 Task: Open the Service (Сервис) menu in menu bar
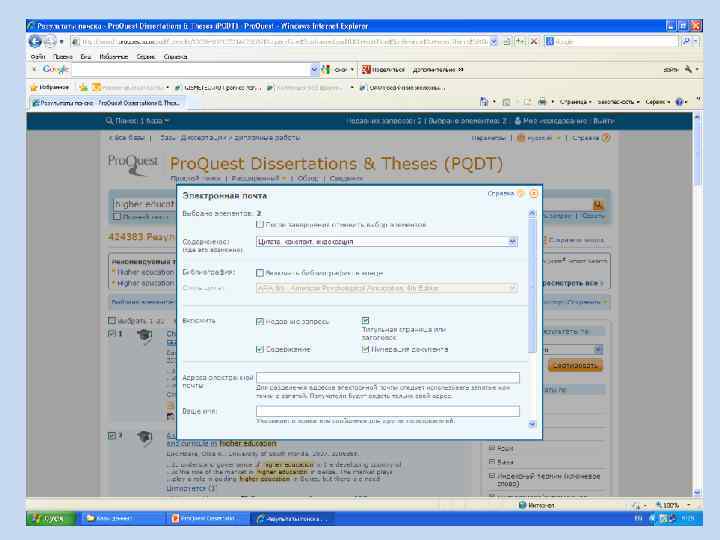[x=146, y=56]
